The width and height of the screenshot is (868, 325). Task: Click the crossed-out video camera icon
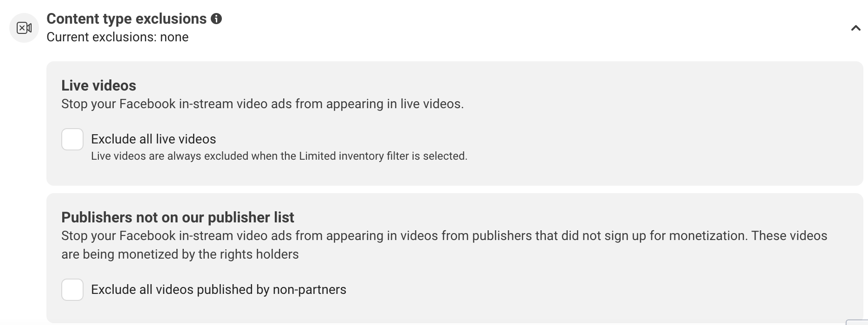tap(24, 28)
